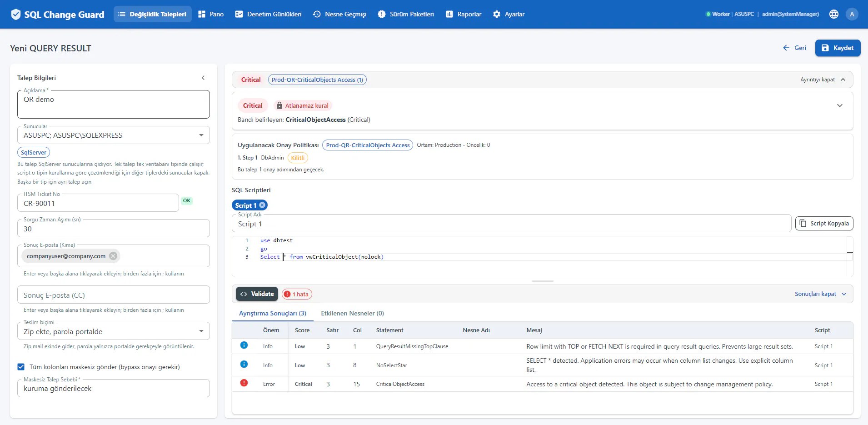The height and width of the screenshot is (425, 868).
Task: Click the error icon on CriticalObjectAccess row
Action: pyautogui.click(x=244, y=383)
